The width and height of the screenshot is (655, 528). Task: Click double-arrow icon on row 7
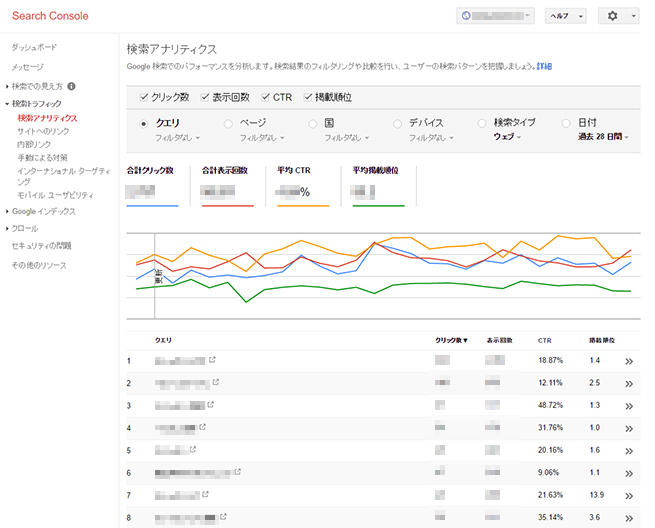[630, 494]
